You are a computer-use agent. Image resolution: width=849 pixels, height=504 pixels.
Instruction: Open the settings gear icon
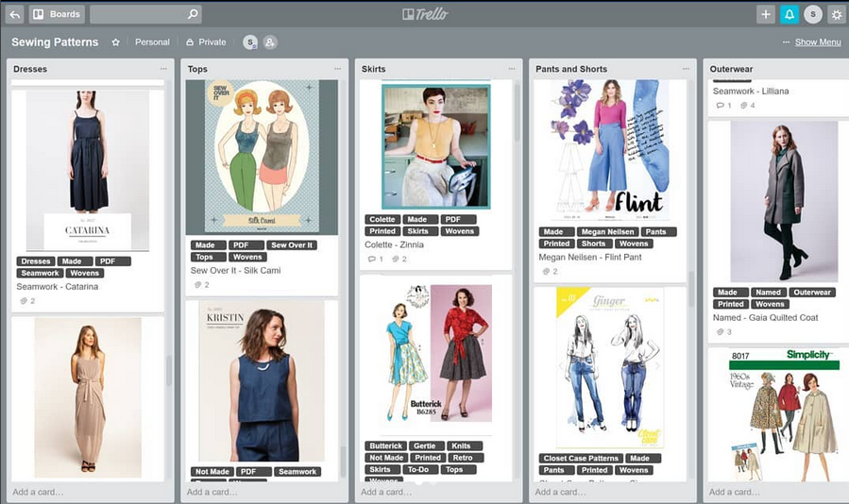pos(837,14)
